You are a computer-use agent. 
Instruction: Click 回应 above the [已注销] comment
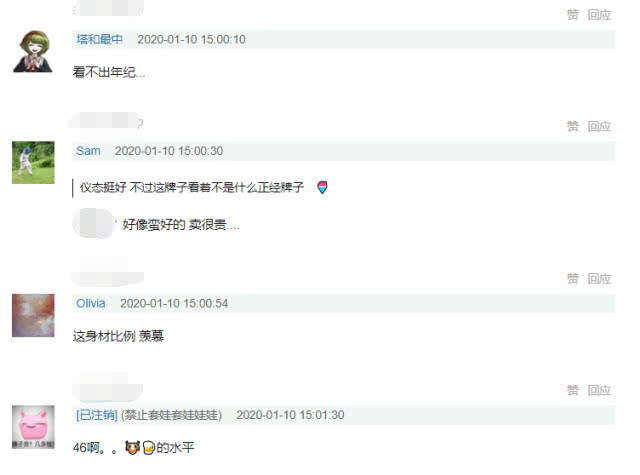point(599,391)
